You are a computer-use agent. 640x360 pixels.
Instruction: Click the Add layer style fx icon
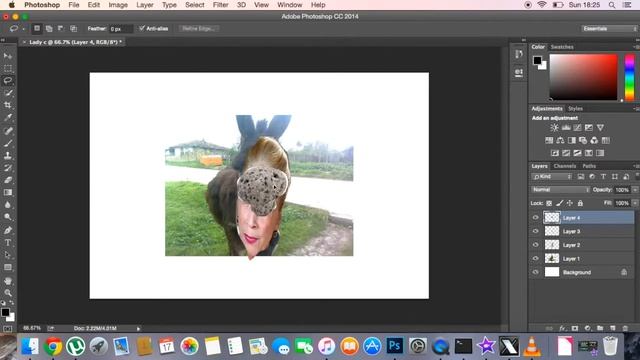(562, 328)
